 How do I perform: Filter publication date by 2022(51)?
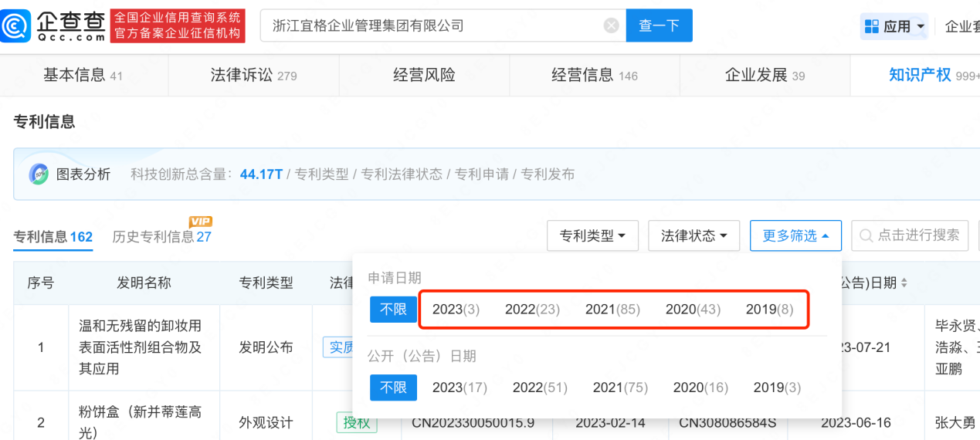click(x=540, y=388)
